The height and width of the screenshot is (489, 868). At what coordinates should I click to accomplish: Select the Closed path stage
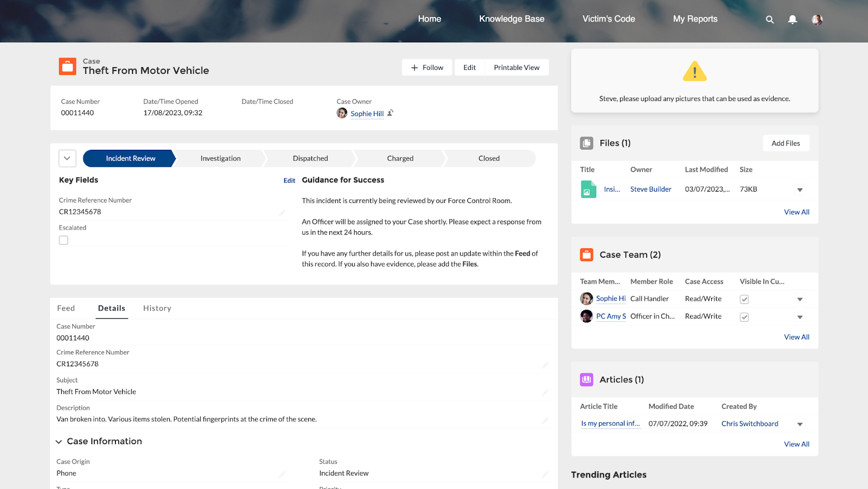click(x=489, y=158)
